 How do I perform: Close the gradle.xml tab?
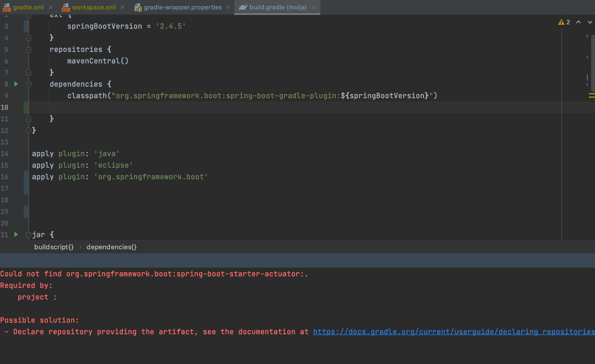(x=51, y=7)
